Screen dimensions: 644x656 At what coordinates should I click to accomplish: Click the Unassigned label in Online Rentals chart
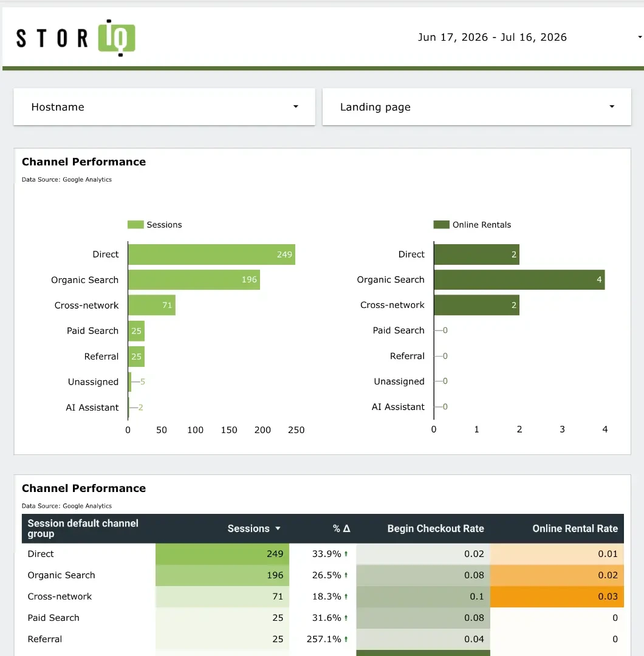(x=399, y=381)
